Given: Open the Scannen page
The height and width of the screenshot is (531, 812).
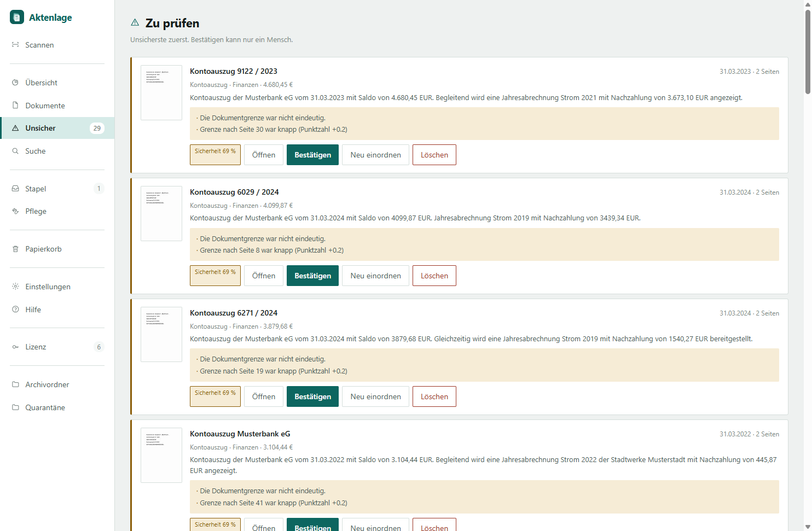Looking at the screenshot, I should pos(57,45).
